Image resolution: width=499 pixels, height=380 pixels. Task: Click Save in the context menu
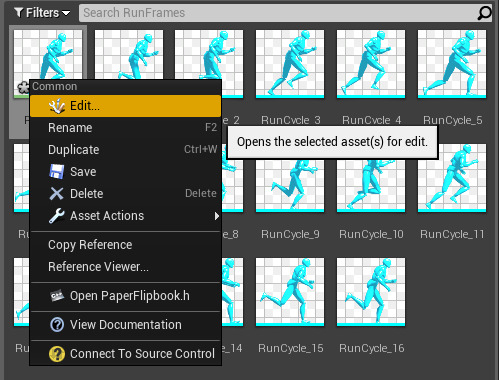pos(125,172)
